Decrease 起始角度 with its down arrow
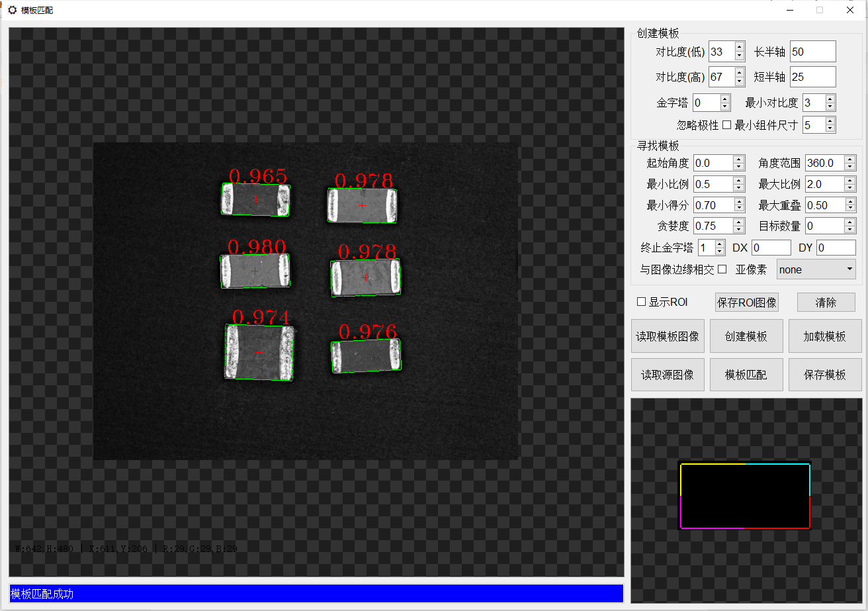The image size is (868, 611). (739, 167)
